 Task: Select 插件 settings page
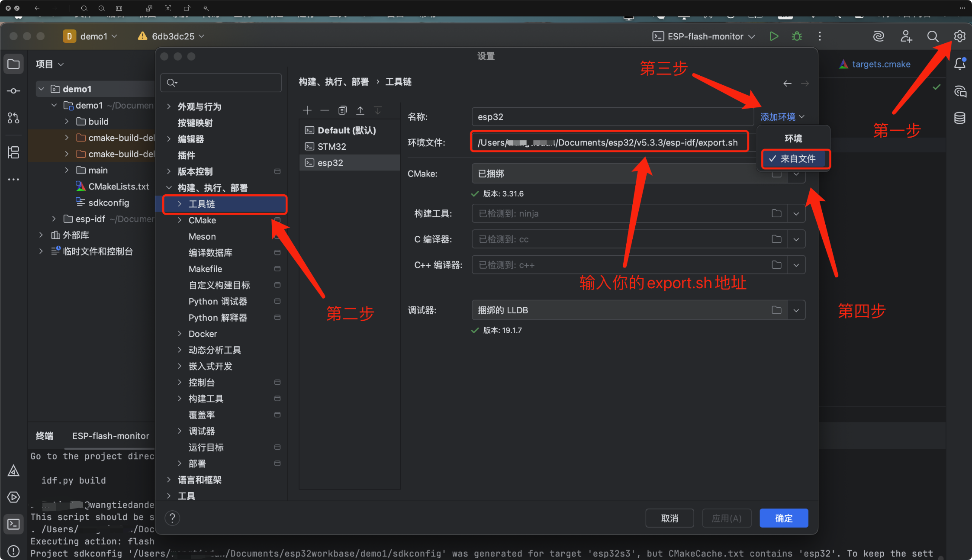tap(186, 155)
